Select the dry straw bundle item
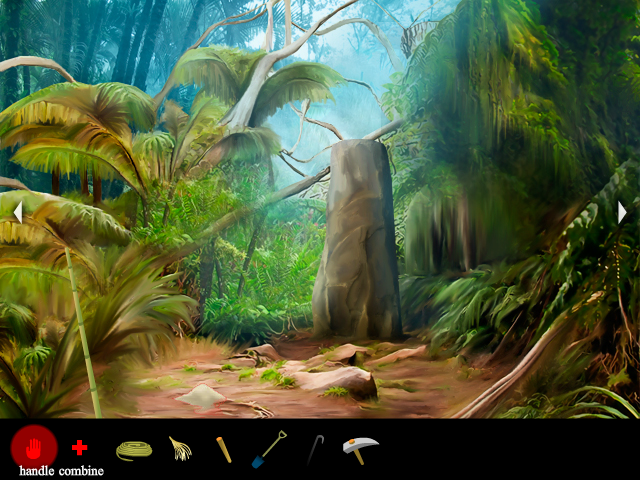This screenshot has width=640, height=480. (x=180, y=449)
